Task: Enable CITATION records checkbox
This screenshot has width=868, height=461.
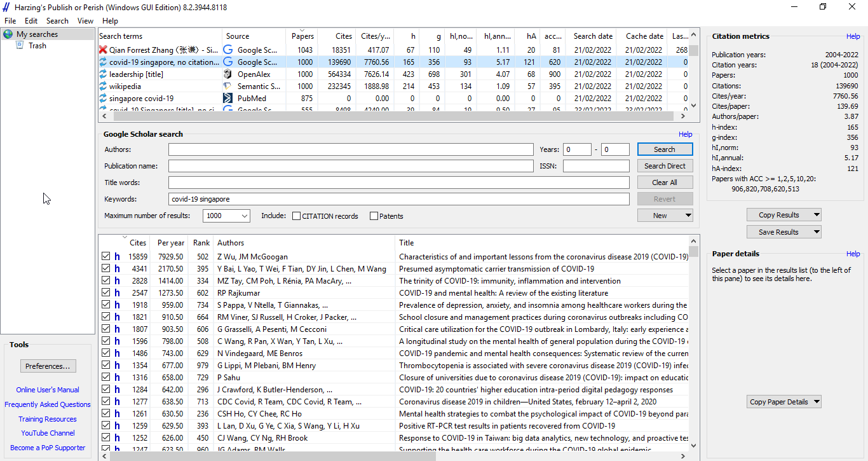Action: click(296, 216)
